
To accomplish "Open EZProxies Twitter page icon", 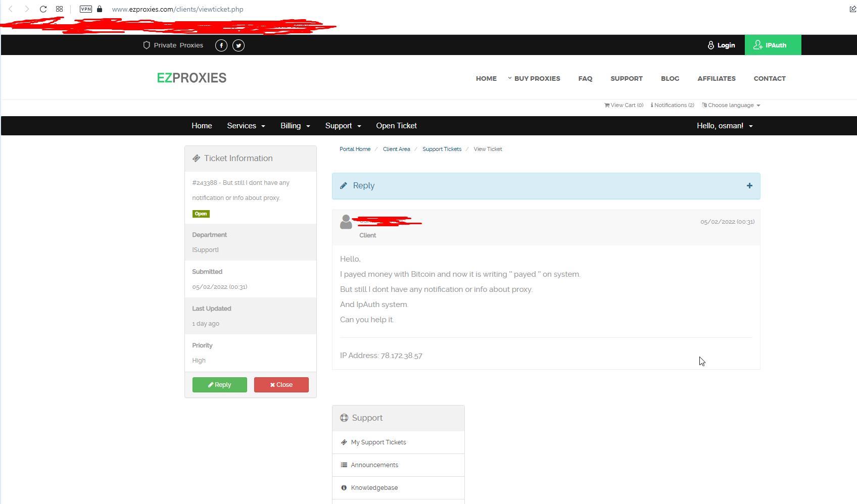I will [x=239, y=45].
